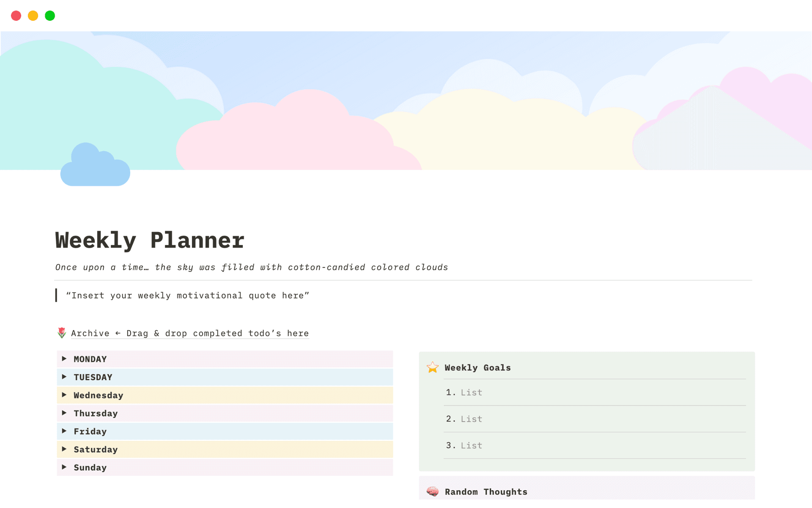Click the motivational quote placeholder text
This screenshot has height=508, width=812.
[x=187, y=295]
